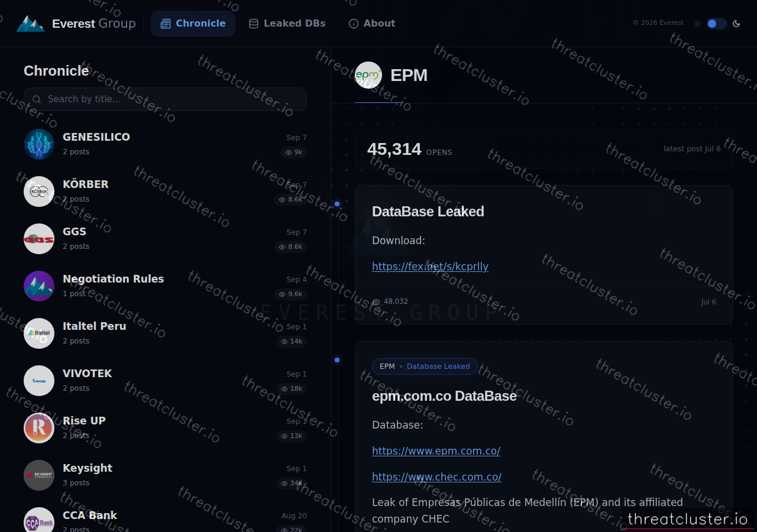The height and width of the screenshot is (532, 757).
Task: Click the Keysight logo avatar
Action: click(39, 475)
